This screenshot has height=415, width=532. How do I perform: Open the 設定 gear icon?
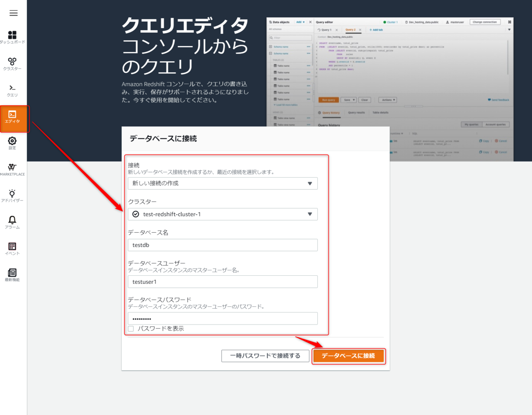point(12,141)
